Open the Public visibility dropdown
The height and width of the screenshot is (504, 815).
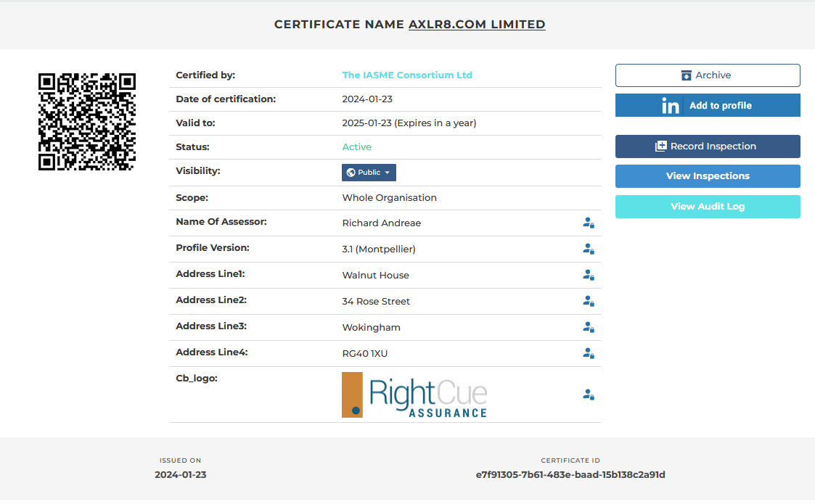coord(369,173)
